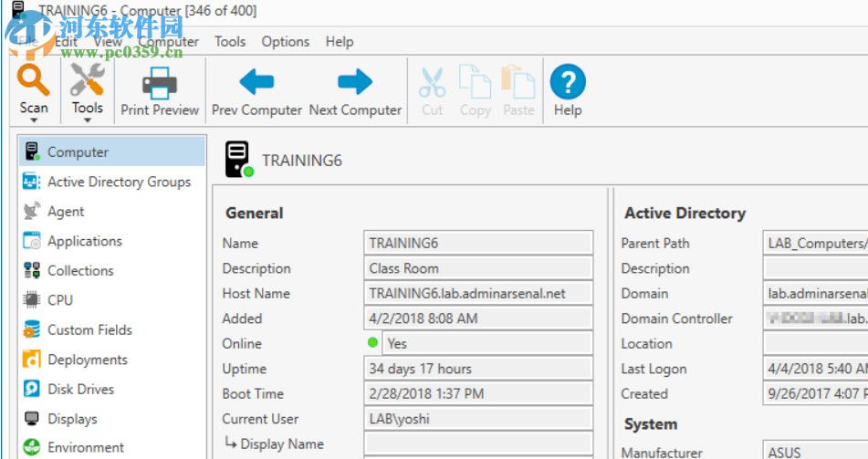Click the Parent Path field LAB_Computers
This screenshot has height=459, width=868.
tap(815, 243)
